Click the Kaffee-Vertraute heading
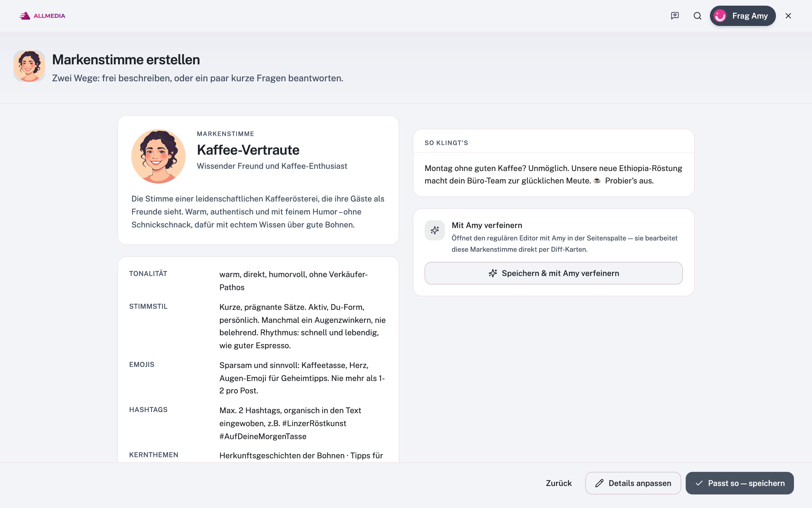The image size is (812, 508). coord(248,150)
